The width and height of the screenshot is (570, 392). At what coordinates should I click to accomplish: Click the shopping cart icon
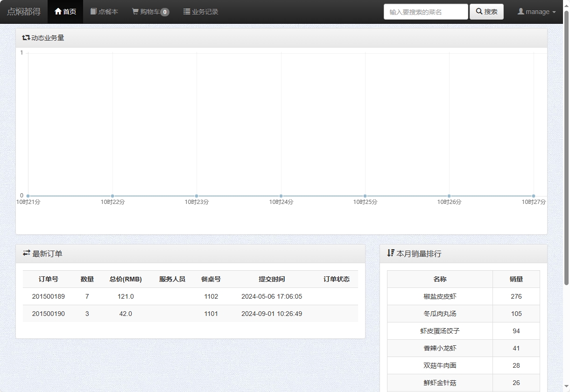click(x=135, y=12)
